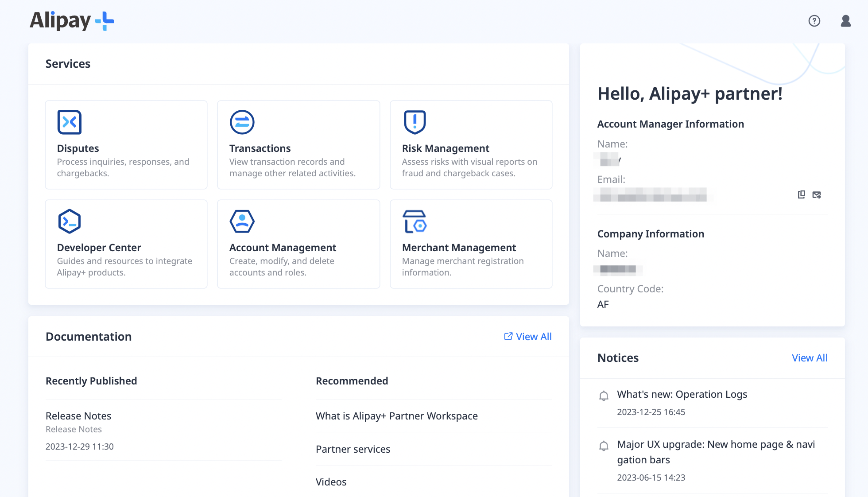Open Account Management via its icon
868x497 pixels.
point(242,221)
